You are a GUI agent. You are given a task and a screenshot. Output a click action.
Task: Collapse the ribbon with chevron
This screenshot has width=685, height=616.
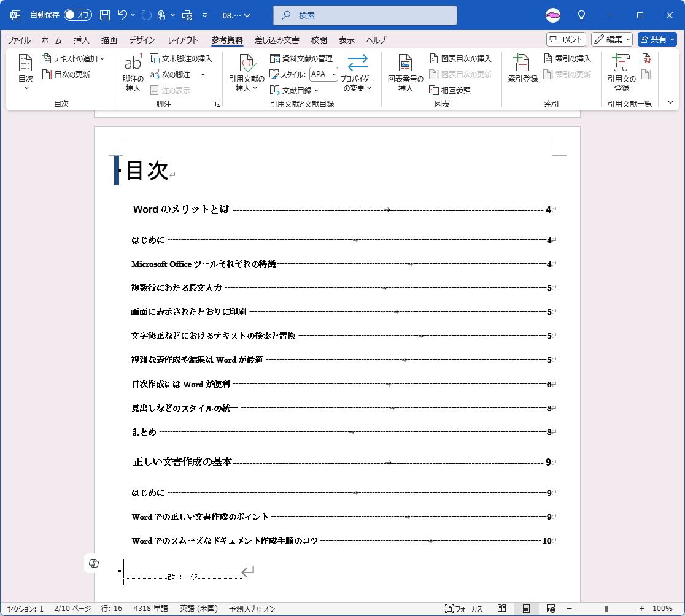click(x=671, y=102)
